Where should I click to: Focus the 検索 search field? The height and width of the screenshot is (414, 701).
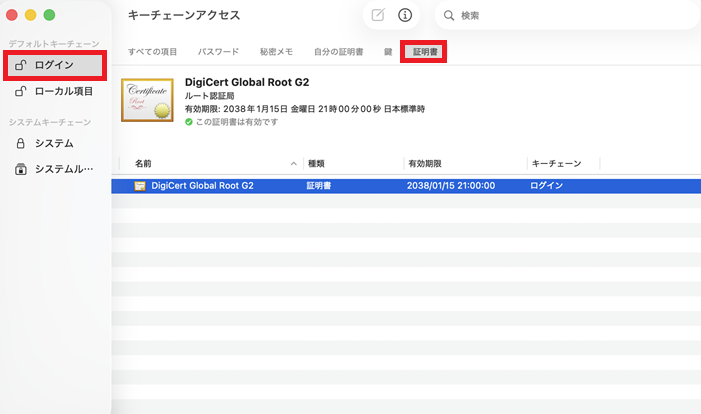570,16
